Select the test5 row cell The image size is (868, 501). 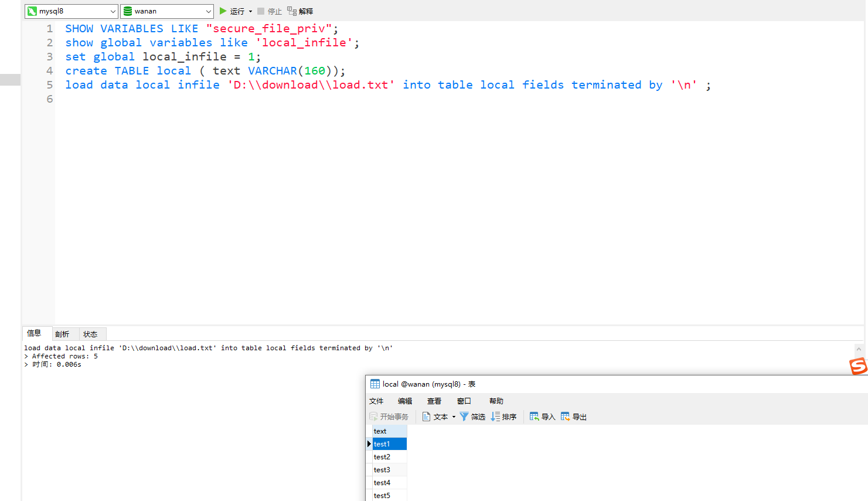click(x=390, y=496)
